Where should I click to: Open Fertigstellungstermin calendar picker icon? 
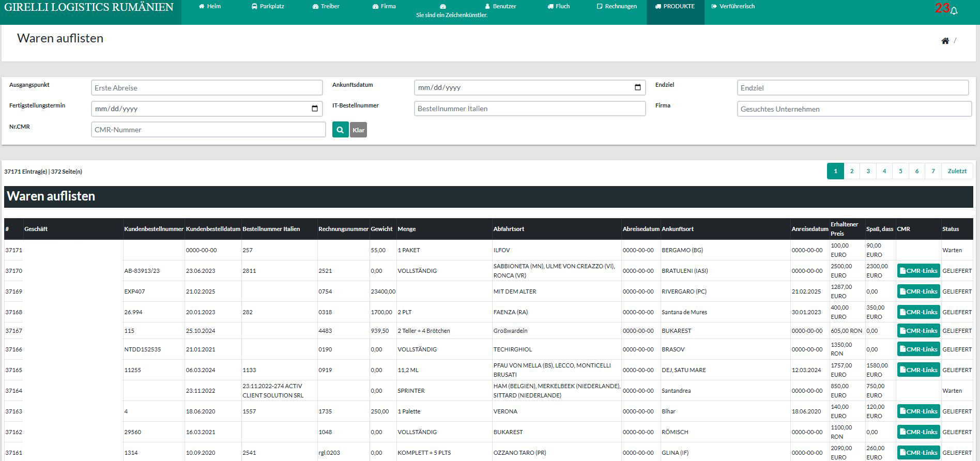click(314, 109)
